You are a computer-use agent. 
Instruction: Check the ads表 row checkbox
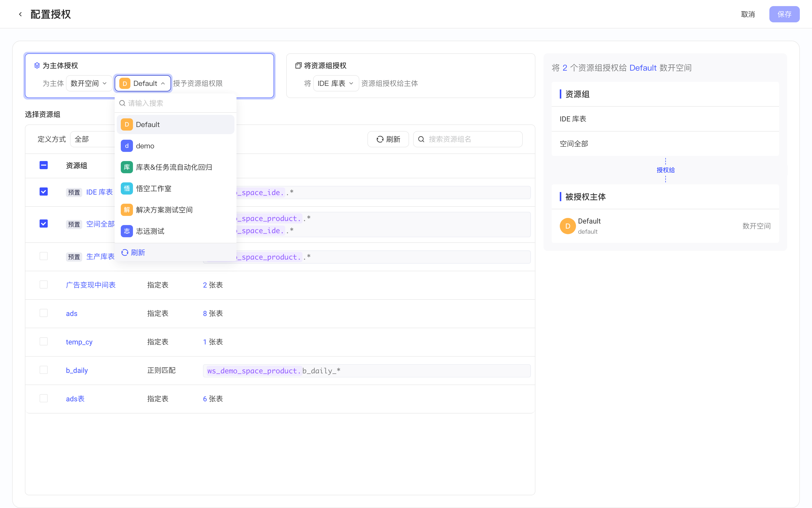tap(44, 399)
